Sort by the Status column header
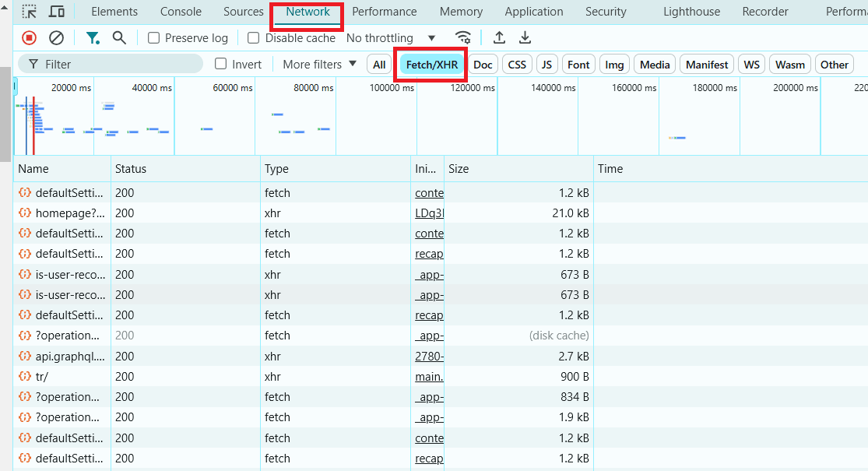The image size is (868, 471). click(x=185, y=169)
